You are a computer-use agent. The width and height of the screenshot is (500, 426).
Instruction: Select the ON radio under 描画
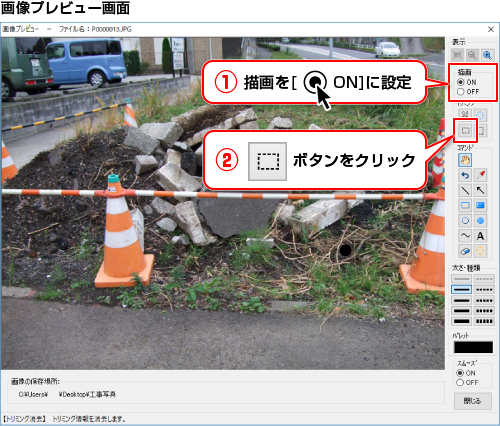click(461, 82)
